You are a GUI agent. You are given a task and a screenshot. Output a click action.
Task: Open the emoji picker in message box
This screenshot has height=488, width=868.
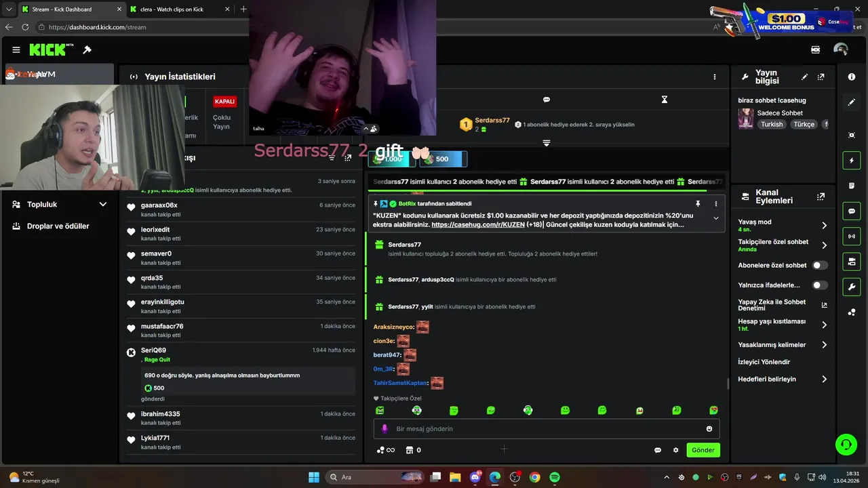[709, 428]
